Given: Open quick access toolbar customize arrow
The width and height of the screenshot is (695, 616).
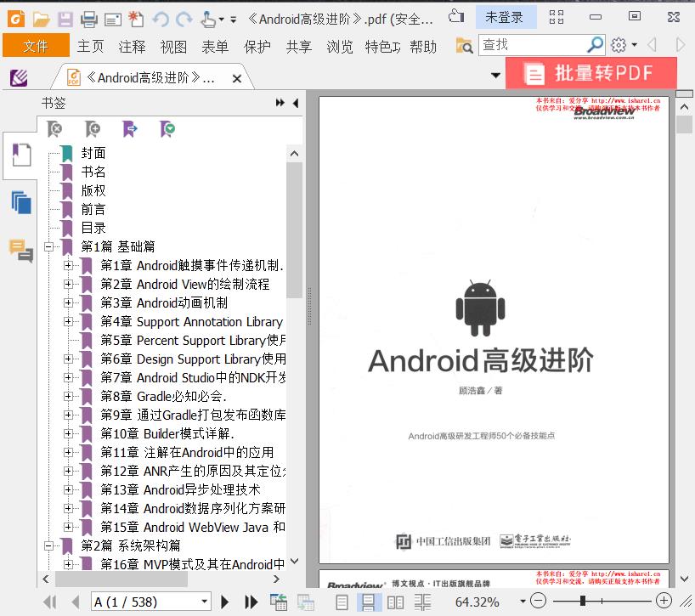Looking at the screenshot, I should tap(234, 20).
